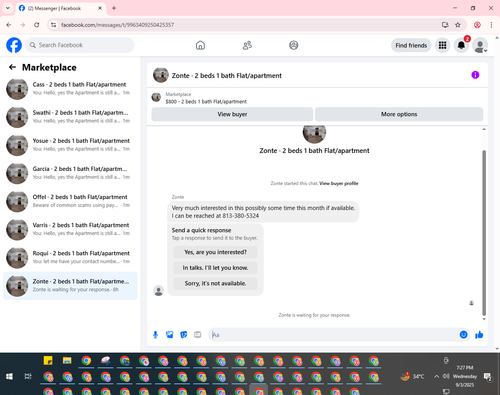Show hidden system tray icons
The height and width of the screenshot is (395, 500).
436,377
